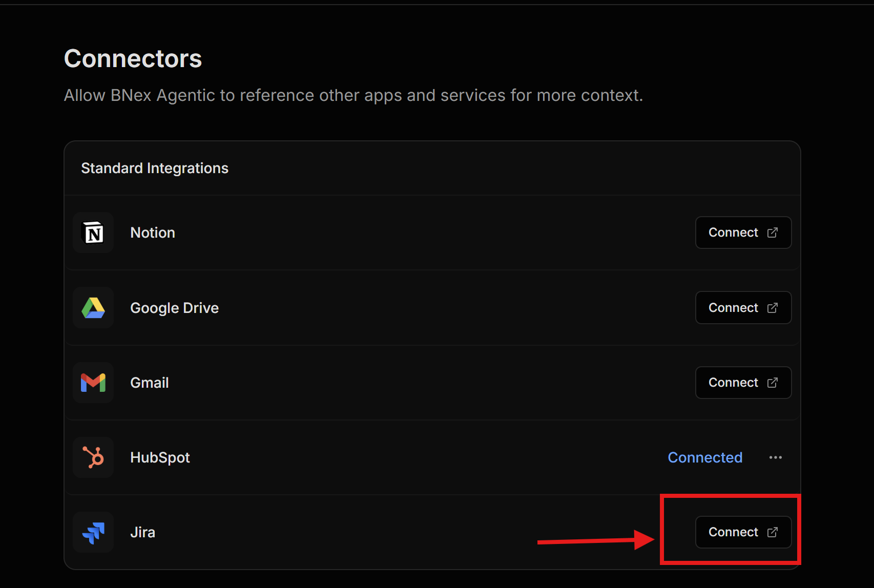This screenshot has width=874, height=588.
Task: Click the BNex Agentic description text
Action: click(353, 95)
